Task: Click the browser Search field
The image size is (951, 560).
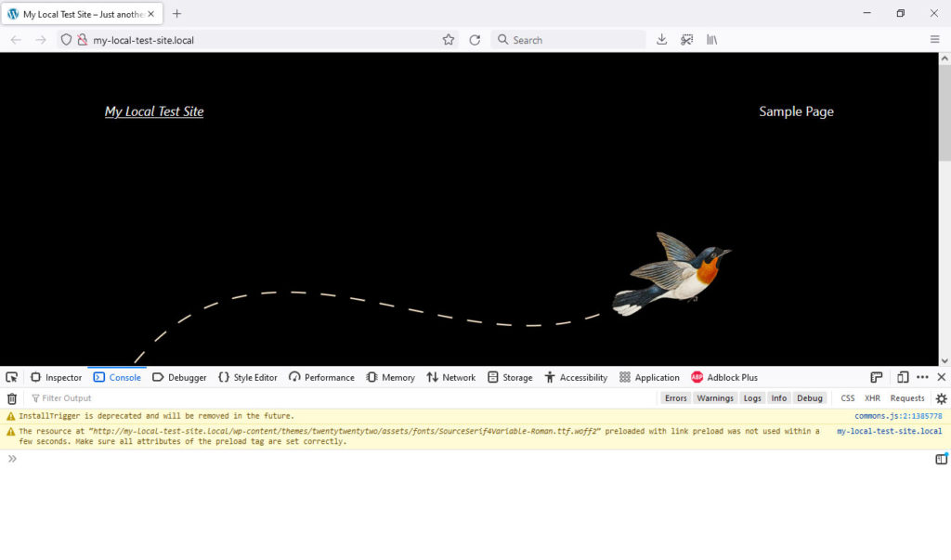Action: point(568,40)
